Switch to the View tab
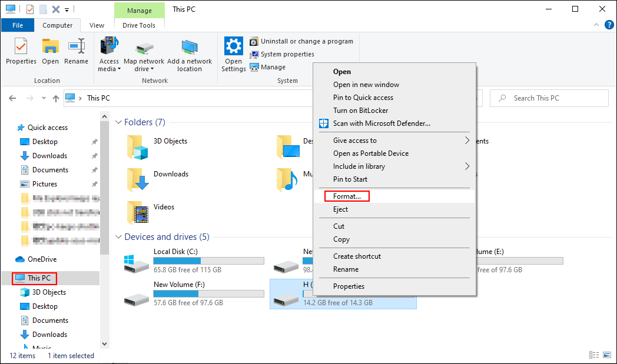Image resolution: width=617 pixels, height=364 pixels. click(x=96, y=25)
